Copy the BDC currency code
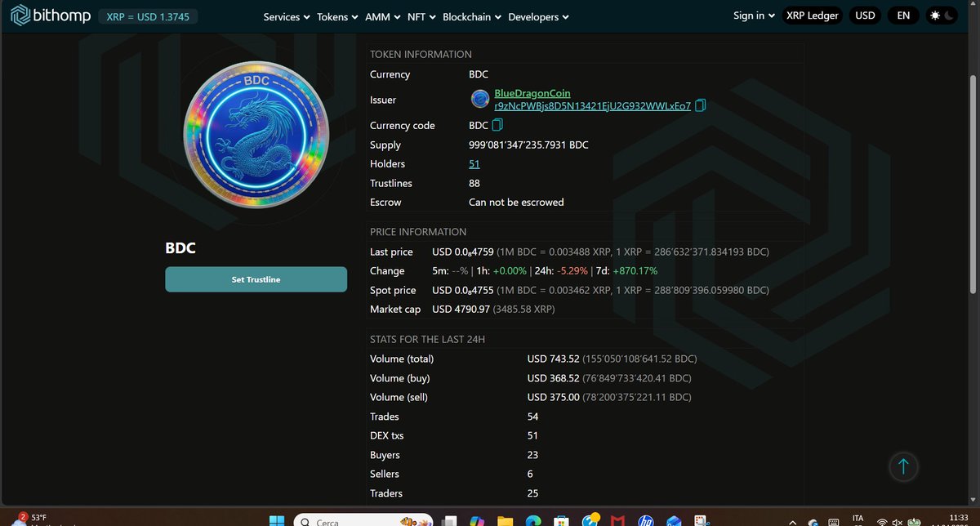980x526 pixels. (x=497, y=125)
